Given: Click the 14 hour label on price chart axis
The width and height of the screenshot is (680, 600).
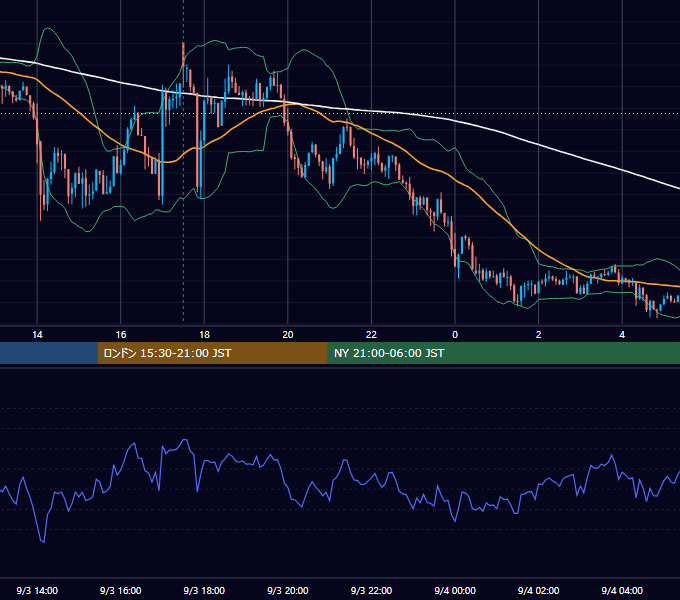Looking at the screenshot, I should (x=37, y=335).
